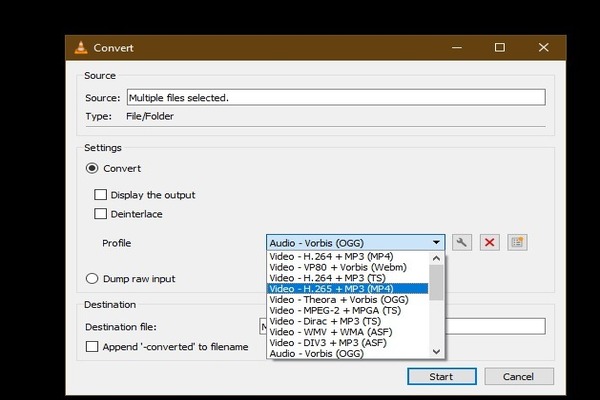600x400 pixels.
Task: Create a new profile via the list icon
Action: pos(517,242)
